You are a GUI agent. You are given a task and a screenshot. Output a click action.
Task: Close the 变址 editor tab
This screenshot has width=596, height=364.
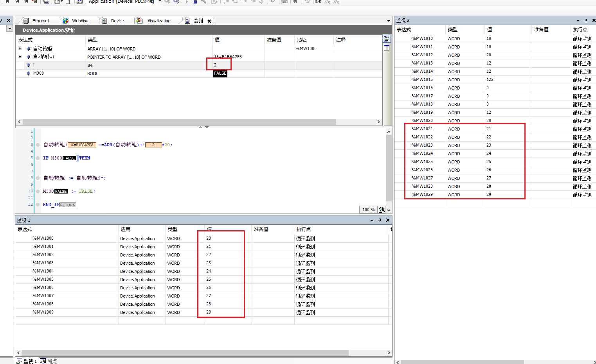[x=209, y=21]
